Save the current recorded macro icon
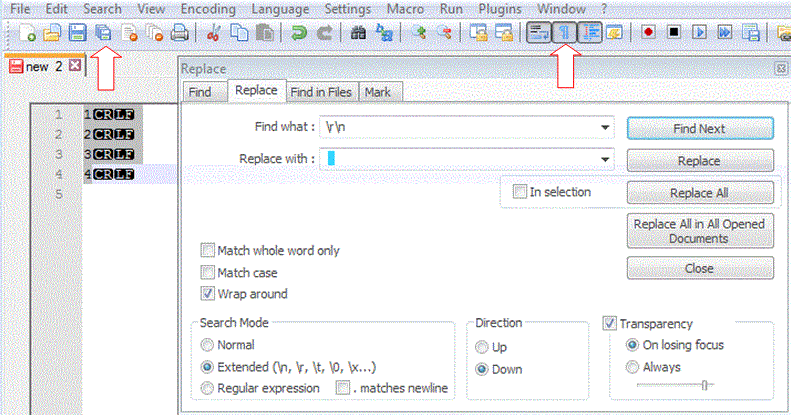The image size is (791, 415). click(x=751, y=33)
